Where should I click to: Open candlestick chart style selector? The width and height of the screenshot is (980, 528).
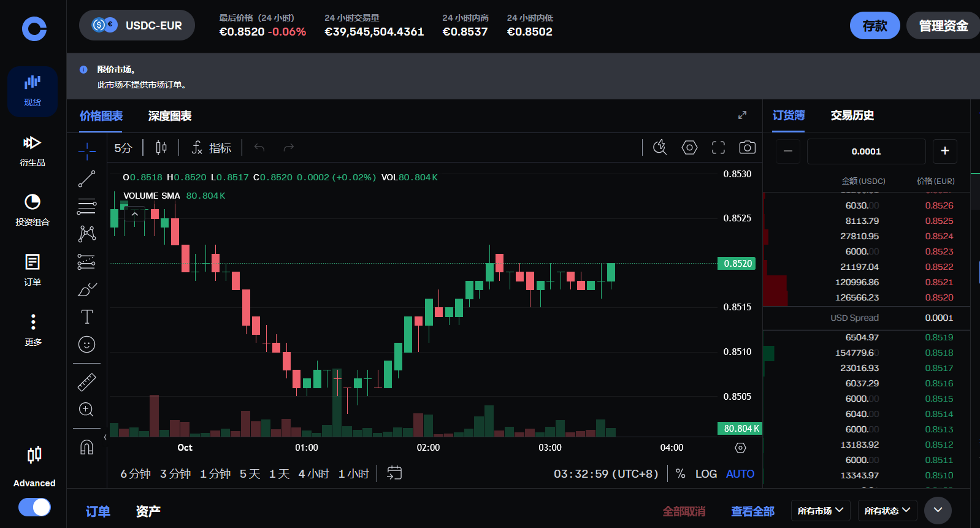tap(161, 148)
